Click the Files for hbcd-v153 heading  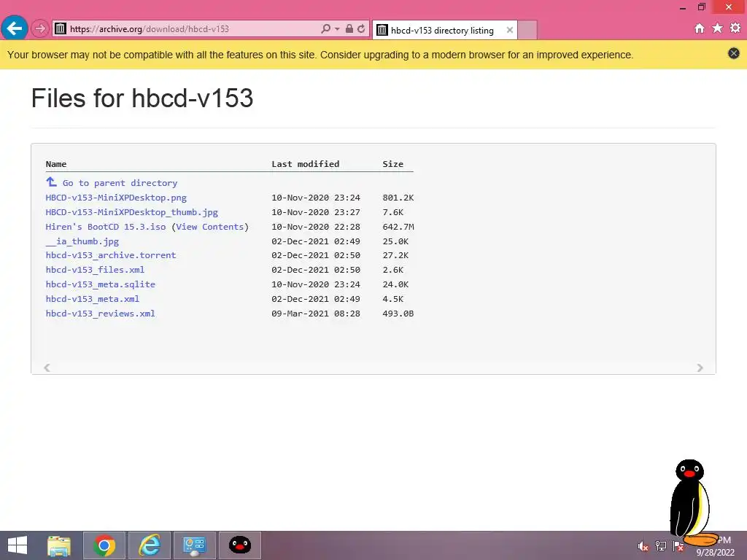(142, 98)
